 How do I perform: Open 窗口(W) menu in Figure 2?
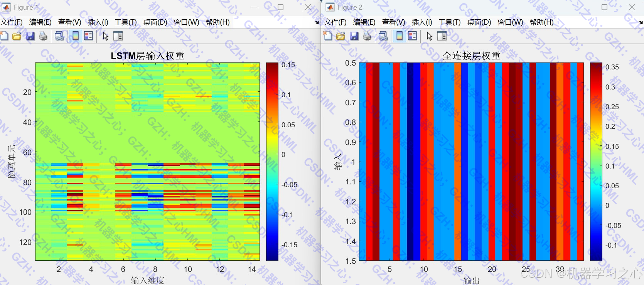511,22
